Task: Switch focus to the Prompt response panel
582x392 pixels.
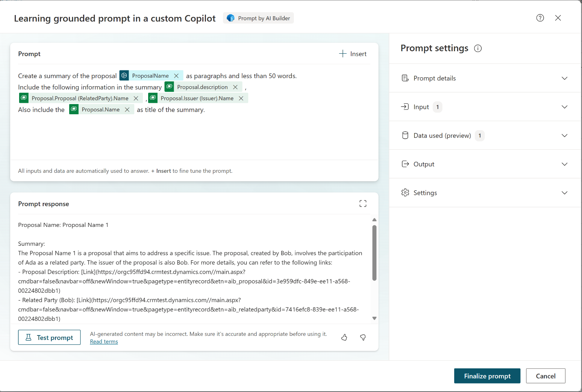Action: pyautogui.click(x=44, y=204)
